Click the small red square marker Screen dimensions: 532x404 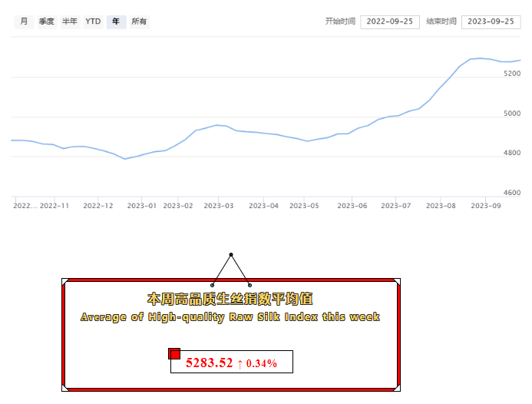tap(174, 353)
